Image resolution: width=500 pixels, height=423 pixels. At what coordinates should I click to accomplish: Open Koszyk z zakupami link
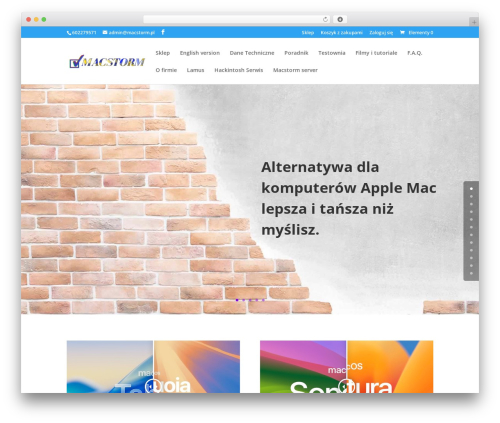point(341,33)
